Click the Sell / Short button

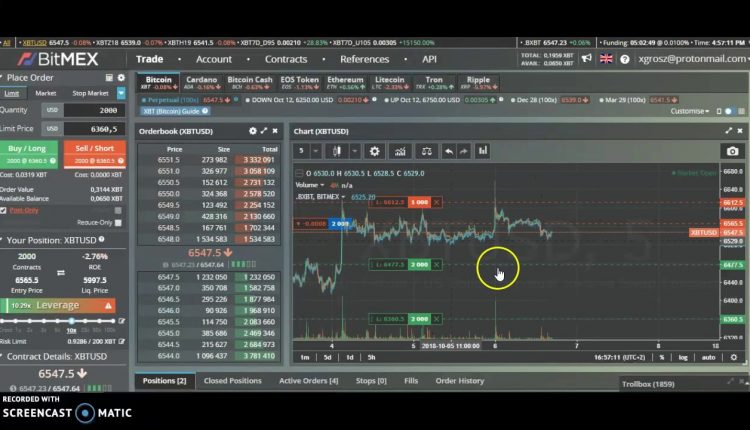point(95,154)
